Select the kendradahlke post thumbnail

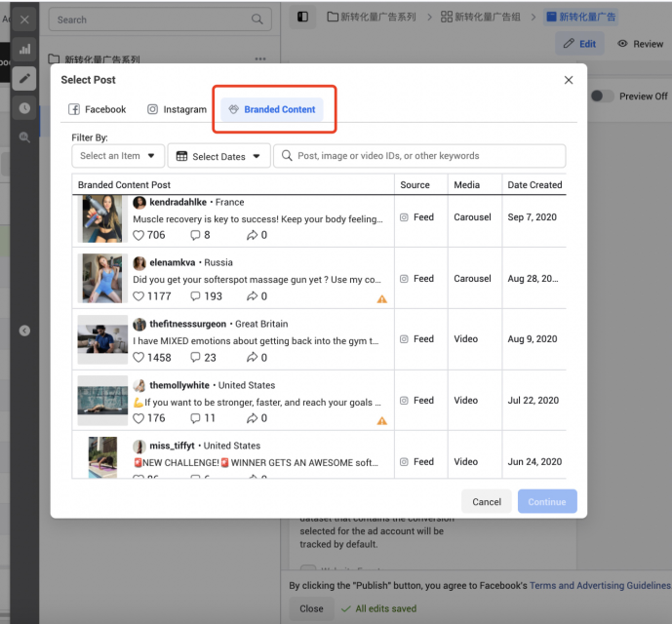tap(102, 218)
